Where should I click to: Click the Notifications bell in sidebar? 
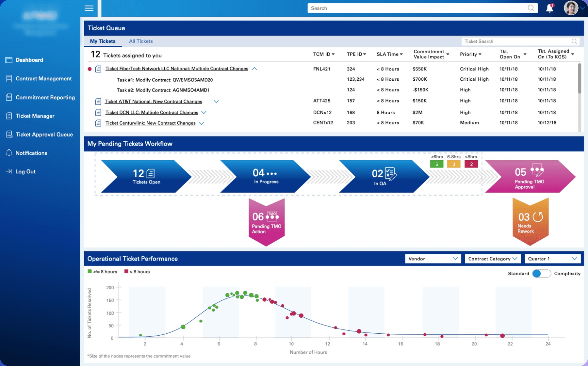[x=9, y=153]
